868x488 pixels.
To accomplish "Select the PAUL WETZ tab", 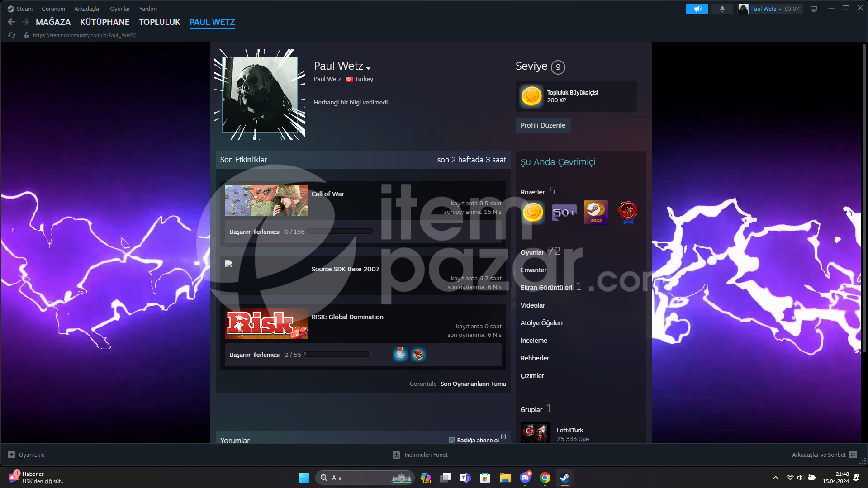I will pyautogui.click(x=212, y=22).
